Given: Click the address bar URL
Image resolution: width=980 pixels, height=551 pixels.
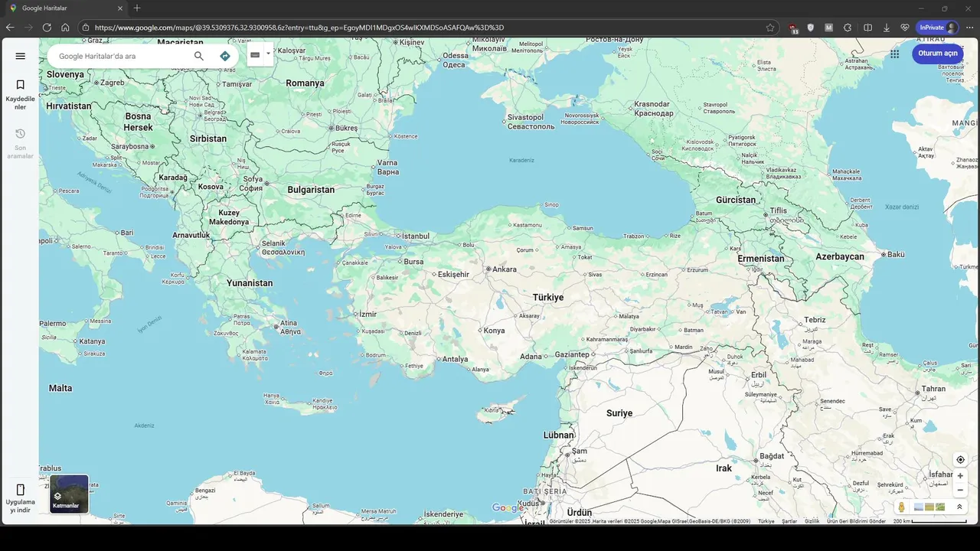Looking at the screenshot, I should (x=299, y=28).
